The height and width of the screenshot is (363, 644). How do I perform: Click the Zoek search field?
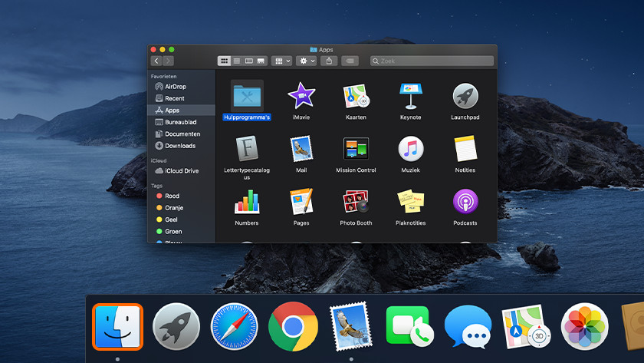point(432,61)
